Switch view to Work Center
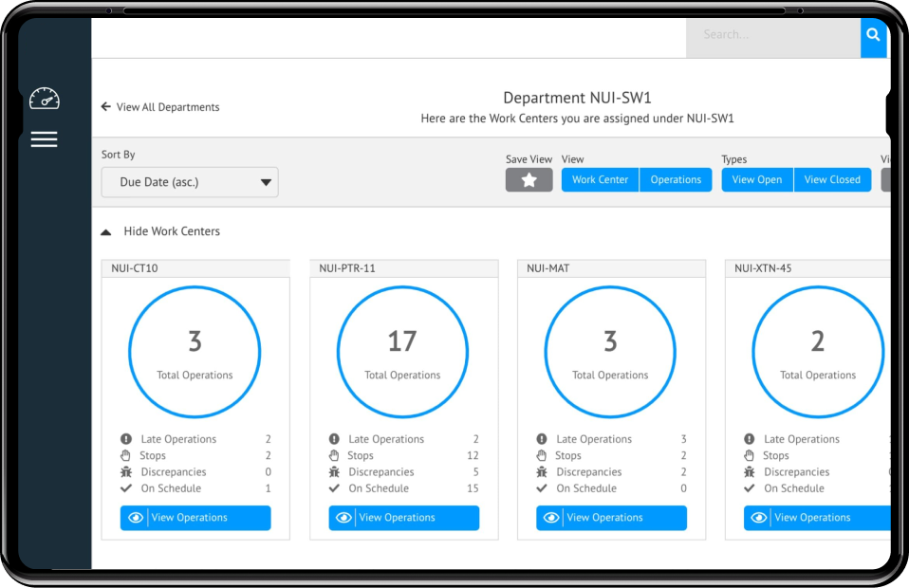 coord(600,179)
